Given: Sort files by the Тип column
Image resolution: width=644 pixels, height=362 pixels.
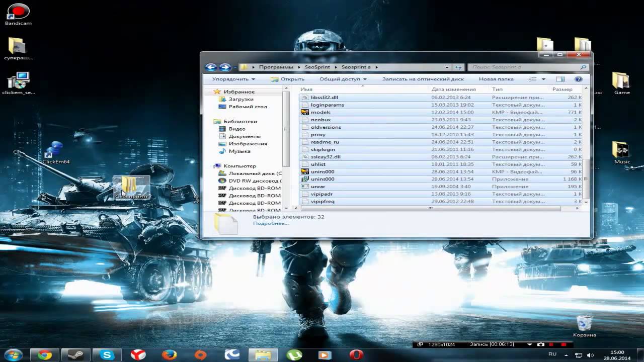Looking at the screenshot, I should coord(518,89).
